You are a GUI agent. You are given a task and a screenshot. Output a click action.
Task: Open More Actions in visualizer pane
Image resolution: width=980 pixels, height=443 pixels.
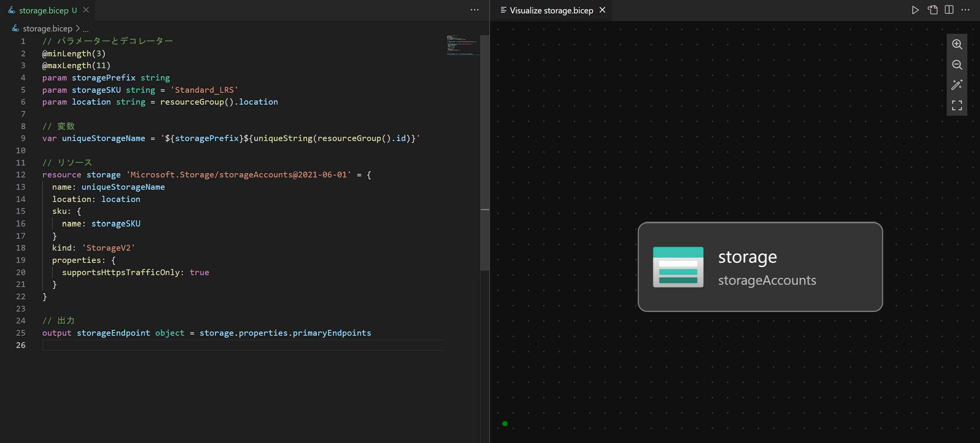tap(965, 10)
